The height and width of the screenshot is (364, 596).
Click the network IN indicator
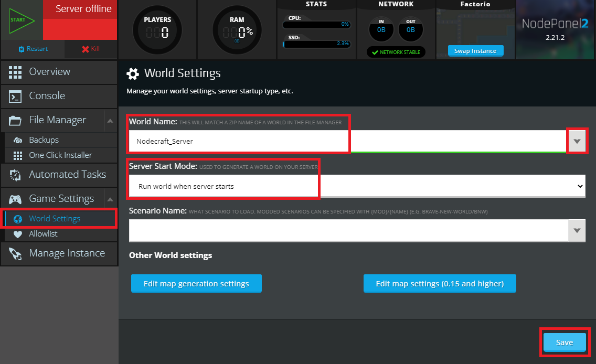pyautogui.click(x=381, y=29)
